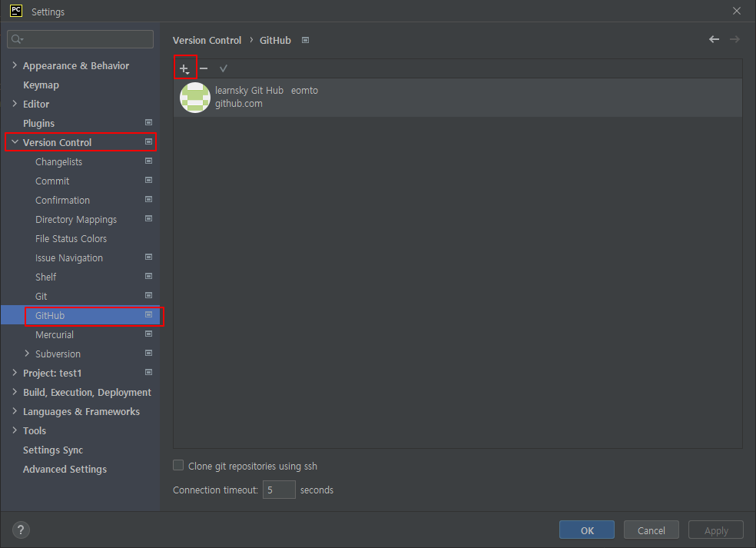Click the project icon on Git row
This screenshot has width=756, height=548.
[148, 295]
